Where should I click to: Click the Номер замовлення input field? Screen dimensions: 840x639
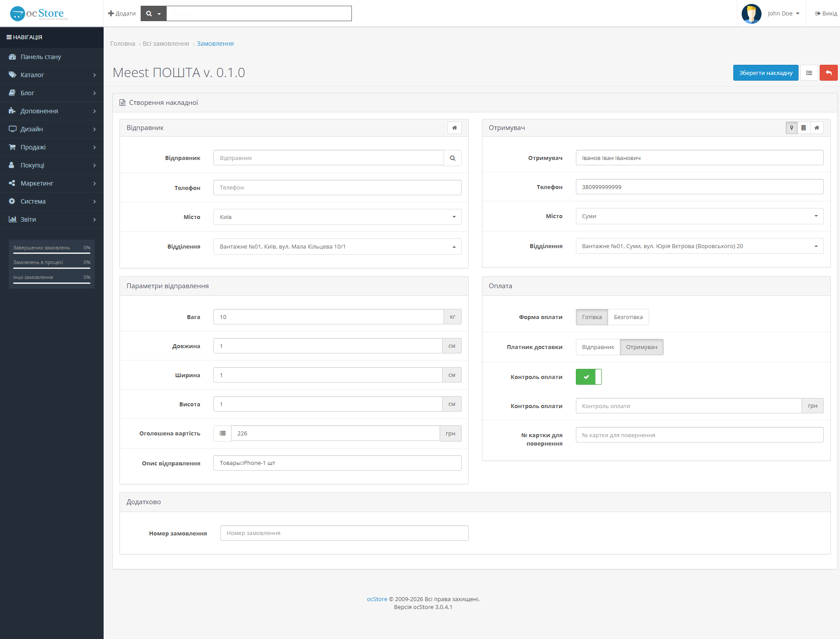[344, 533]
